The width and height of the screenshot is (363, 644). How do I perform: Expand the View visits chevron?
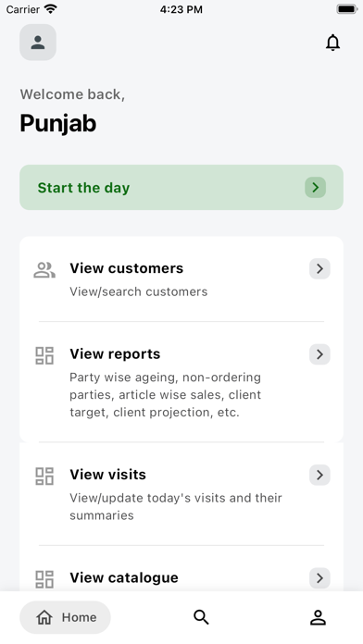point(319,475)
